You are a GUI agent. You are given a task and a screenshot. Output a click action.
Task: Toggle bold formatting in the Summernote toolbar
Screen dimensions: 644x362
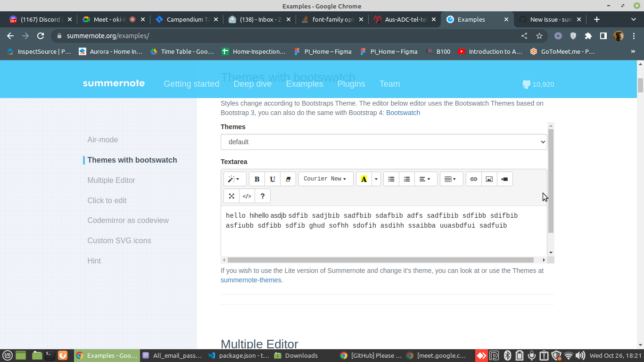tap(257, 179)
